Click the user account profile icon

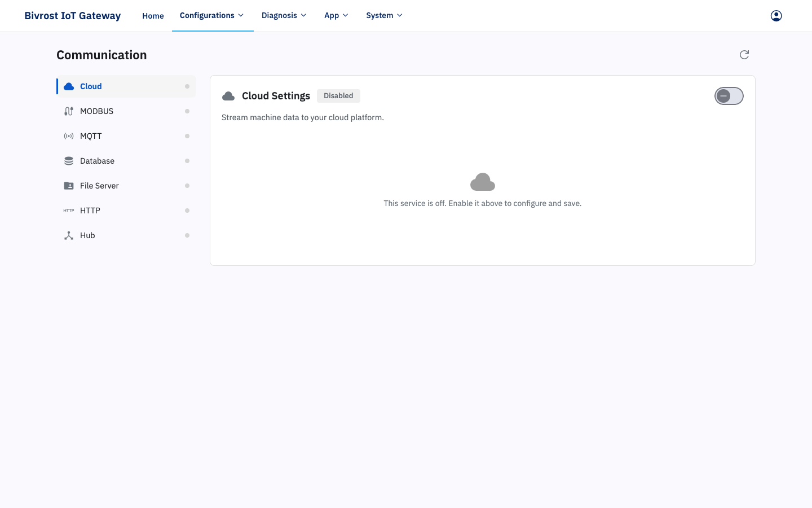pos(776,16)
